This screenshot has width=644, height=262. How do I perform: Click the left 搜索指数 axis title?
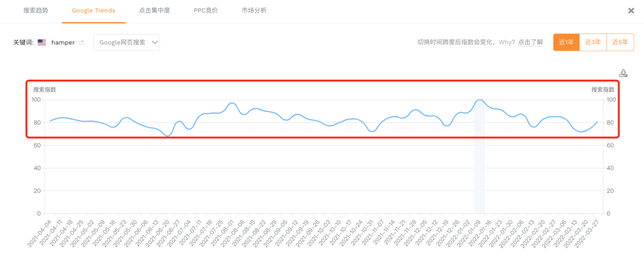point(44,90)
